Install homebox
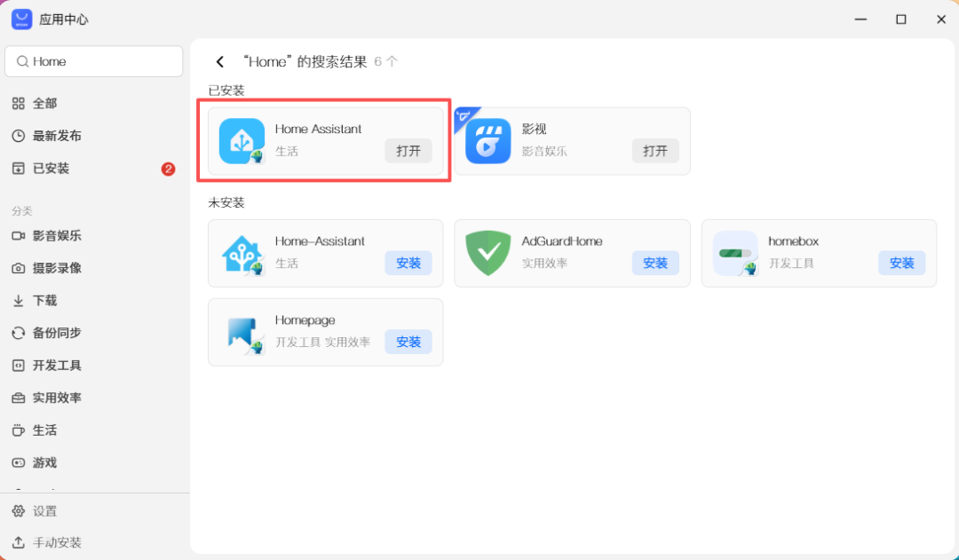 coord(901,263)
